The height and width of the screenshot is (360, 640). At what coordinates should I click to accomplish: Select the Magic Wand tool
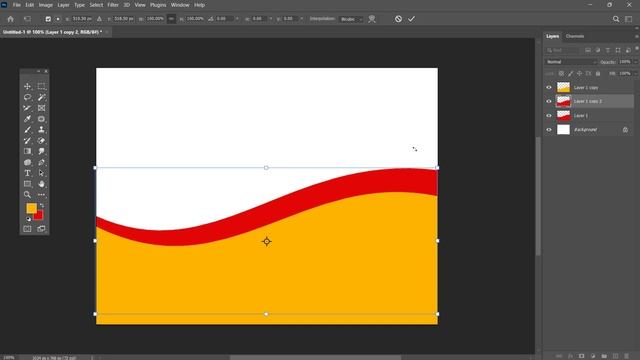coord(41,97)
